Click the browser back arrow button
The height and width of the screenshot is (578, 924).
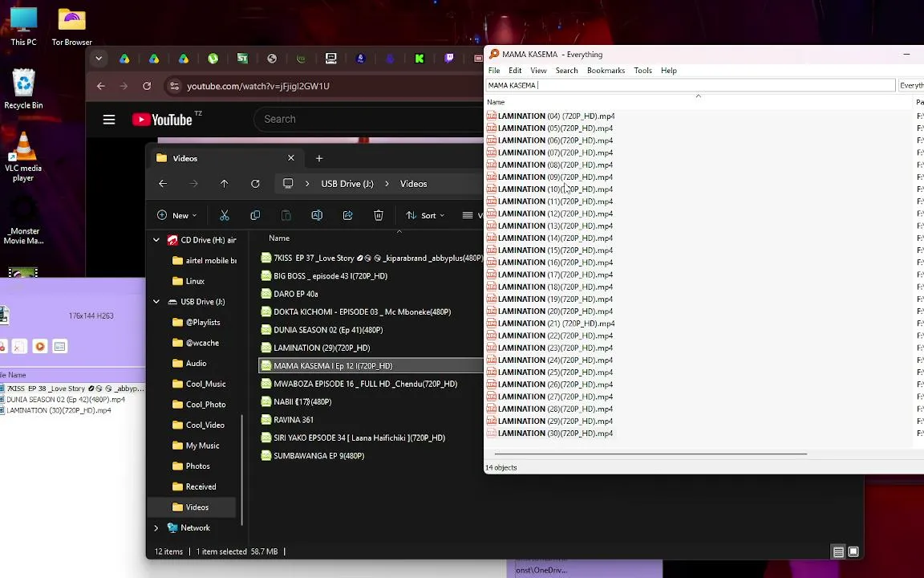point(101,86)
